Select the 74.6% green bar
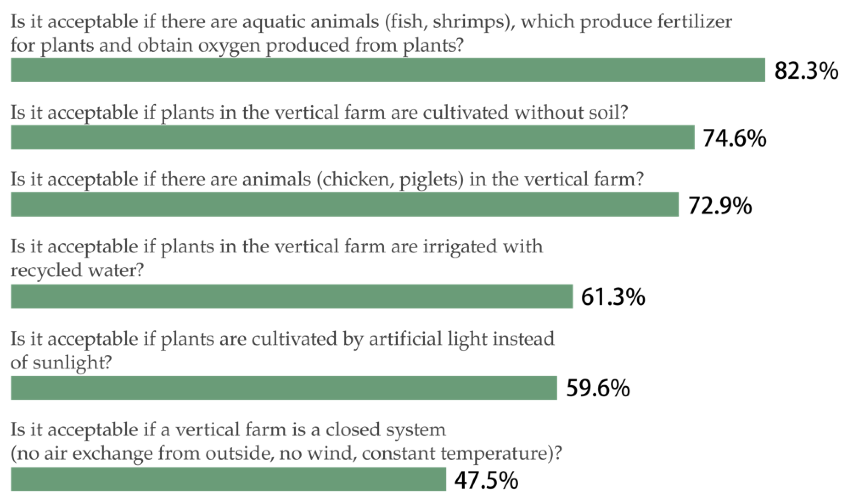The width and height of the screenshot is (848, 504). click(352, 137)
